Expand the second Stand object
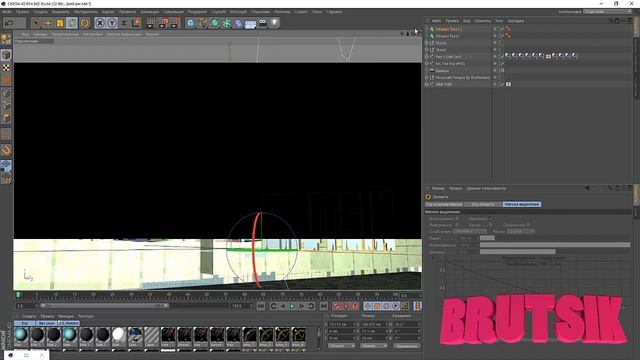Screen dimensions: 640x360 [x=427, y=50]
